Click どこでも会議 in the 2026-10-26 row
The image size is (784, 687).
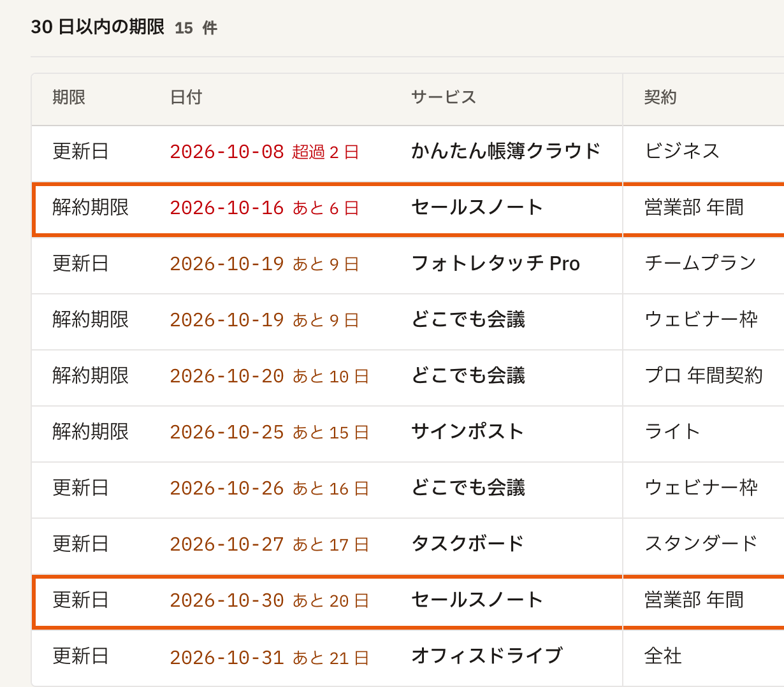click(x=468, y=488)
